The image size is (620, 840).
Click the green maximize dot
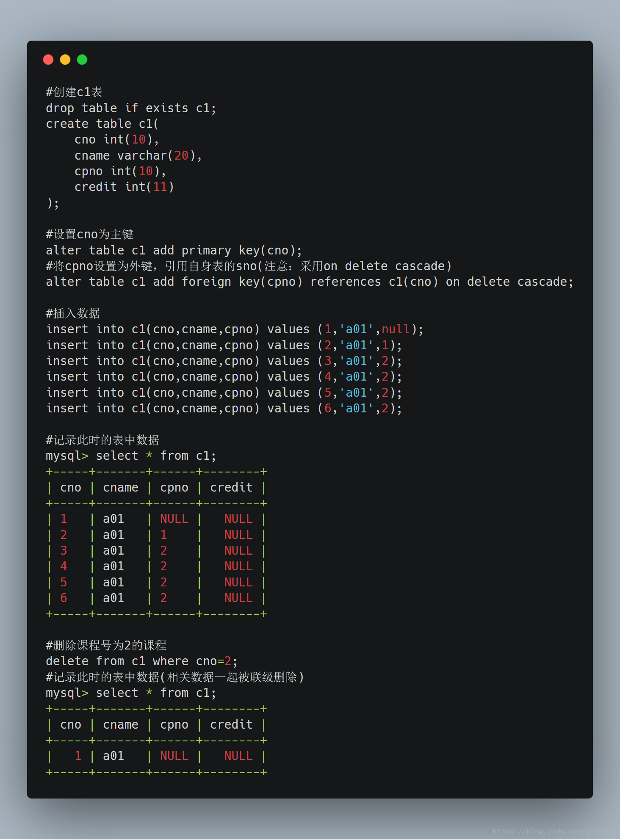click(x=82, y=60)
